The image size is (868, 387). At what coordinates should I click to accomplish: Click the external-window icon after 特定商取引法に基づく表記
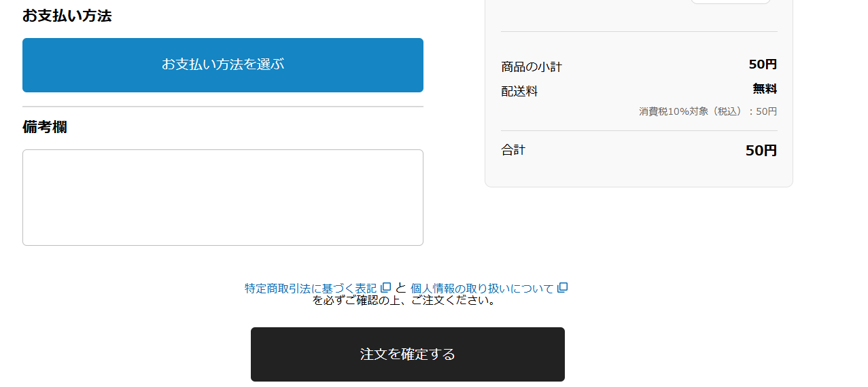[386, 288]
